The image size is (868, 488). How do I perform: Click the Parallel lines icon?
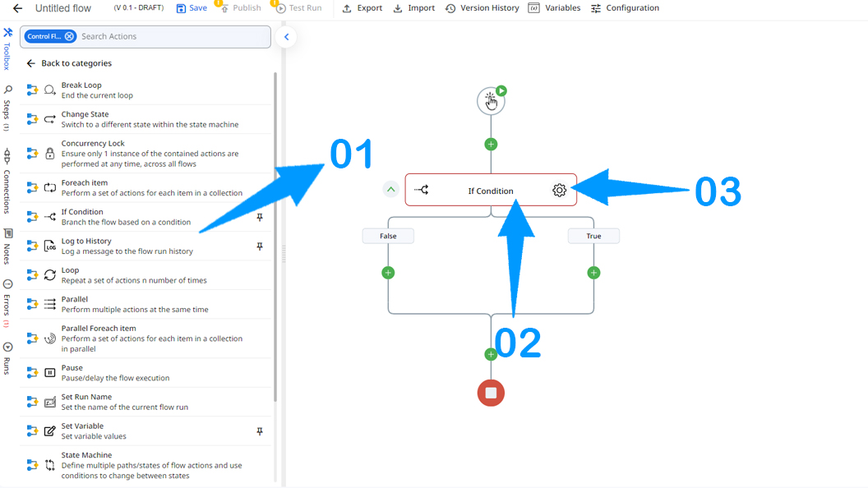point(50,304)
